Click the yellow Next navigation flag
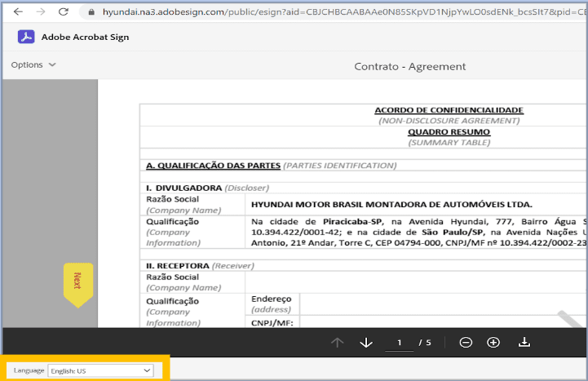This screenshot has width=588, height=381. pyautogui.click(x=78, y=285)
